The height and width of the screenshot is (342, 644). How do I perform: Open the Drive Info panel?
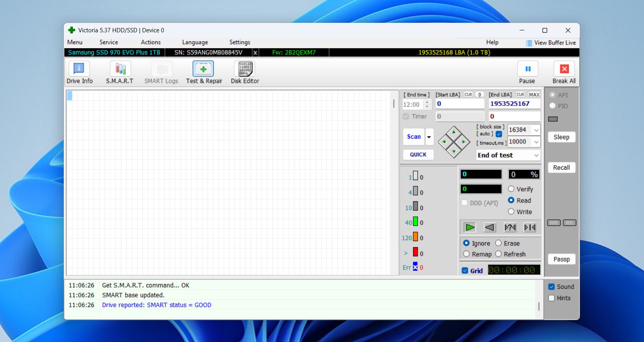point(80,72)
